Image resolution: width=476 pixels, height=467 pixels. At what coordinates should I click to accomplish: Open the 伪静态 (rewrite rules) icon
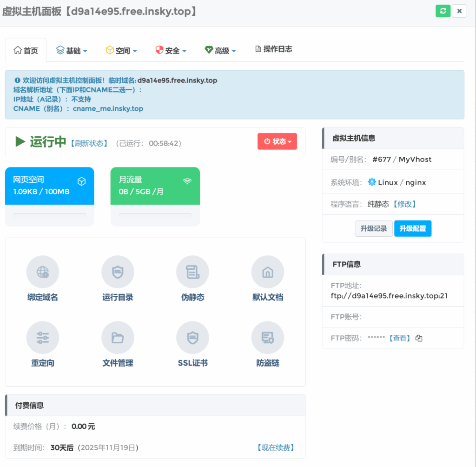tap(192, 271)
